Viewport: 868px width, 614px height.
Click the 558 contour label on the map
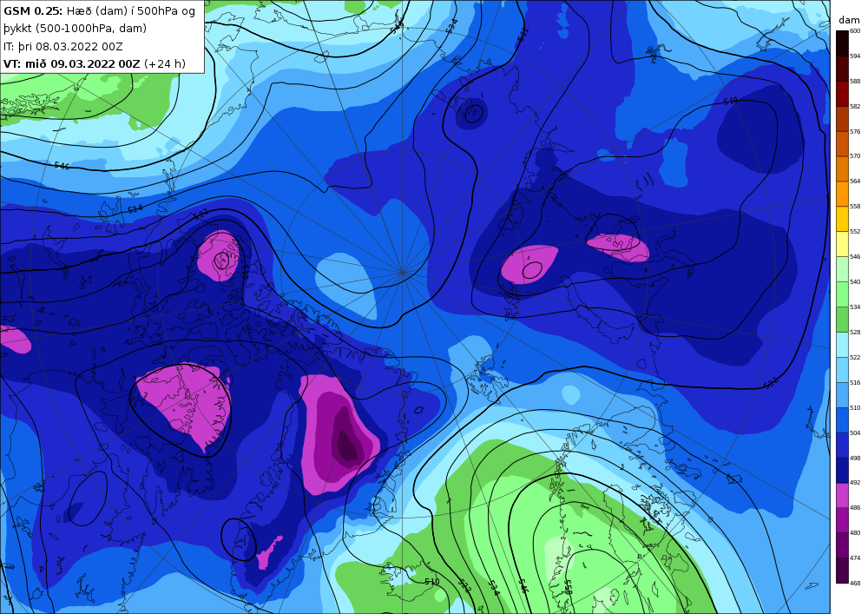click(x=568, y=587)
